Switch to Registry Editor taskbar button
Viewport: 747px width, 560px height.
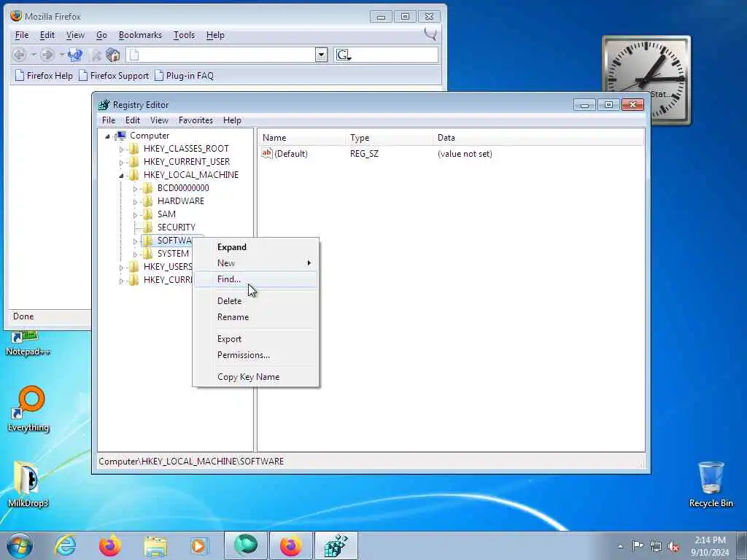click(x=336, y=545)
